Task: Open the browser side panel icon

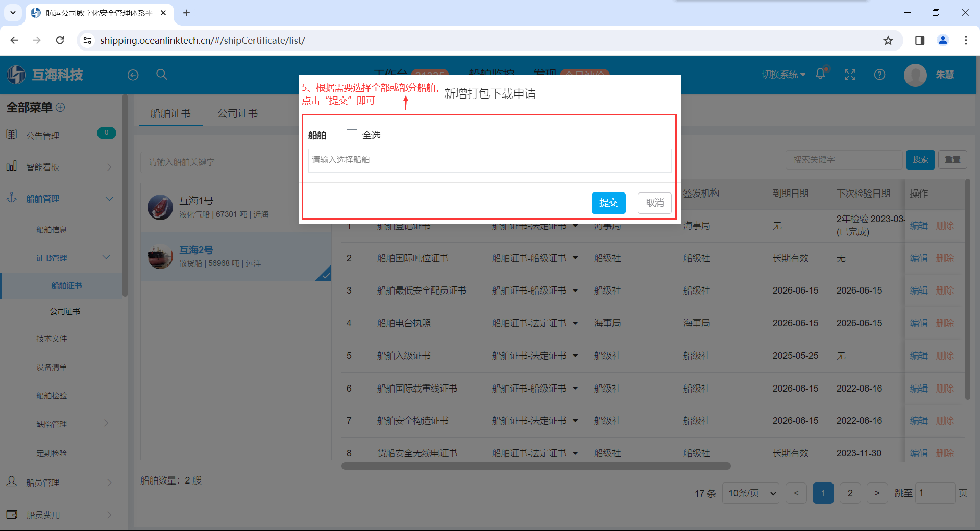Action: click(x=920, y=40)
